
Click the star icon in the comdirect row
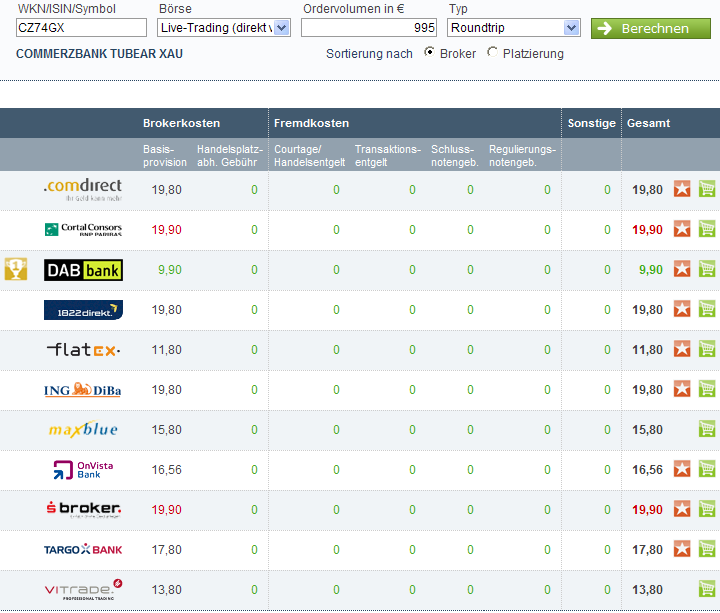[682, 189]
